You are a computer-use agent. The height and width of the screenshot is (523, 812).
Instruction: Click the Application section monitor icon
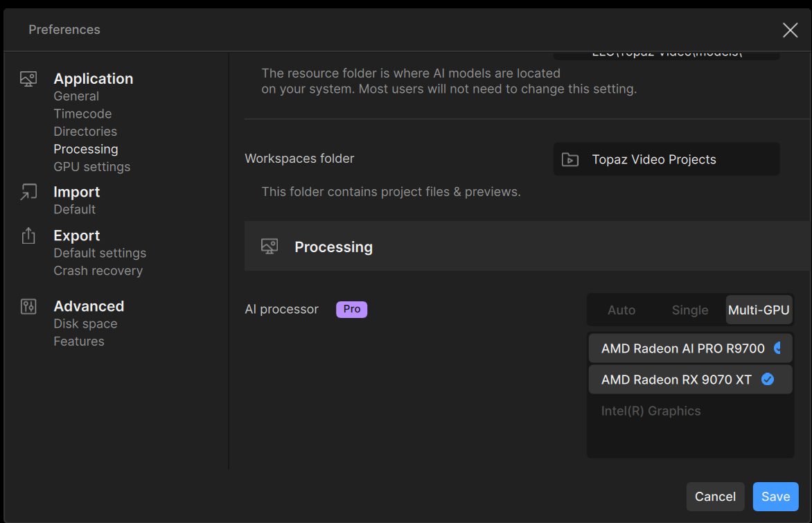coord(28,79)
